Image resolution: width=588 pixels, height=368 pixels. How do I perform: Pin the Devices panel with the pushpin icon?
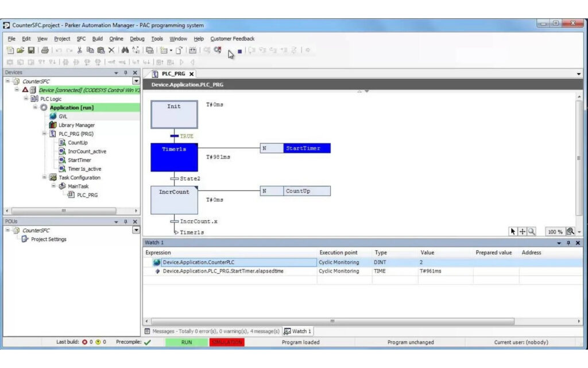coord(126,72)
